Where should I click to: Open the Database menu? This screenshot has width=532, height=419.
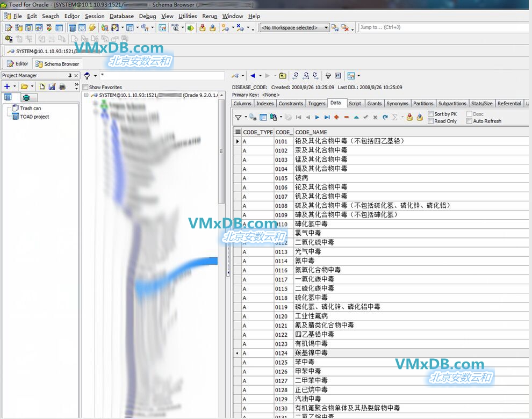pos(121,16)
